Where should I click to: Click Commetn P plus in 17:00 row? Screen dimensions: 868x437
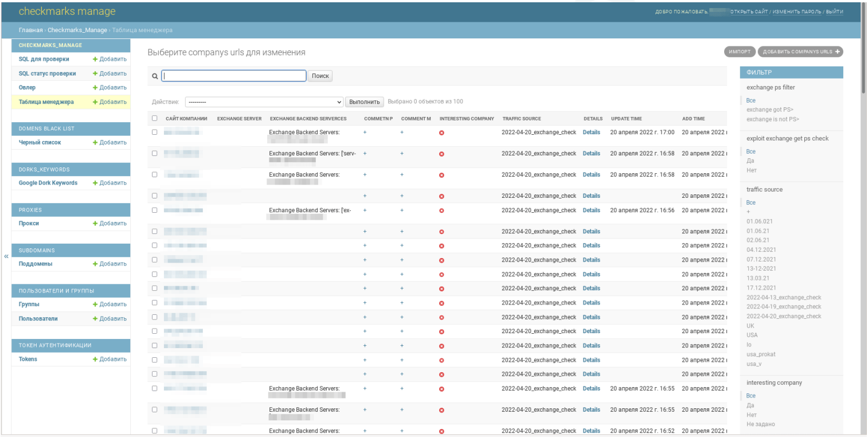pos(365,132)
